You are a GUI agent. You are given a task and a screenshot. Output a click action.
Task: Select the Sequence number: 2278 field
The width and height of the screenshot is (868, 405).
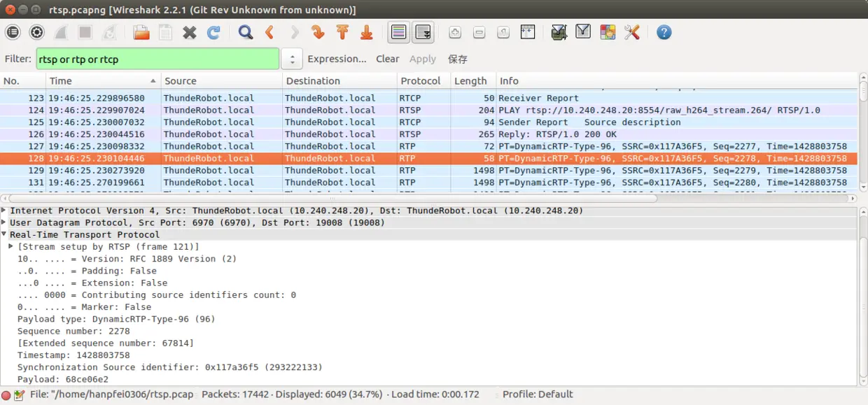point(73,331)
